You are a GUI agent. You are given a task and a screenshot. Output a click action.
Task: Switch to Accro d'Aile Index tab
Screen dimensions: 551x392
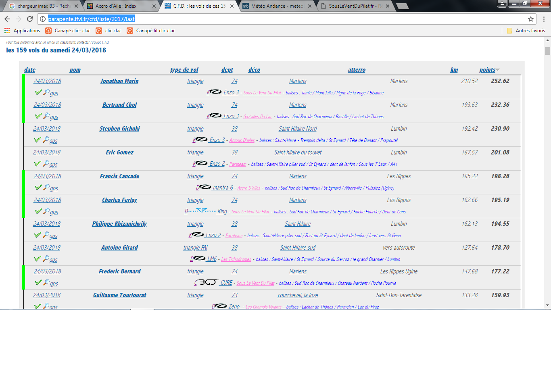(116, 6)
